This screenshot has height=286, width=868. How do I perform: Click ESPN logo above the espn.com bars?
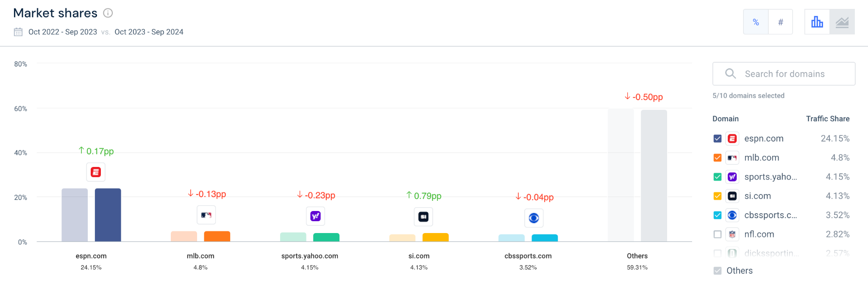click(x=96, y=172)
